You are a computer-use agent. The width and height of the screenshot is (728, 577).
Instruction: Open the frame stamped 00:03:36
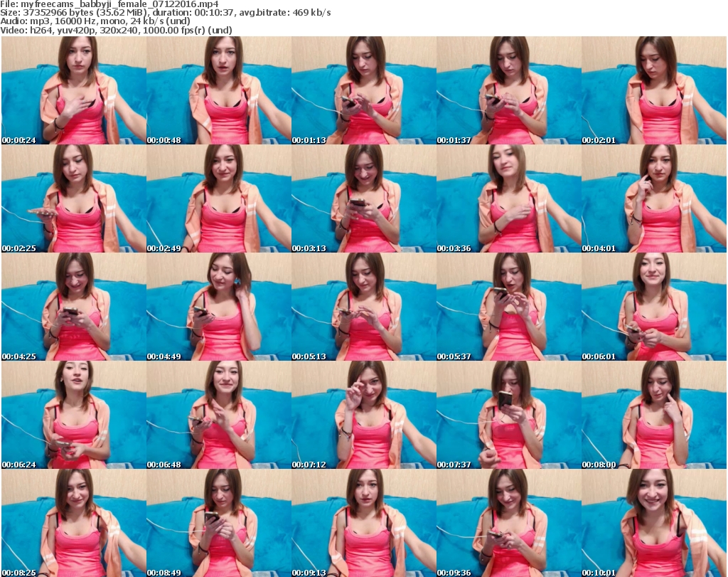509,198
